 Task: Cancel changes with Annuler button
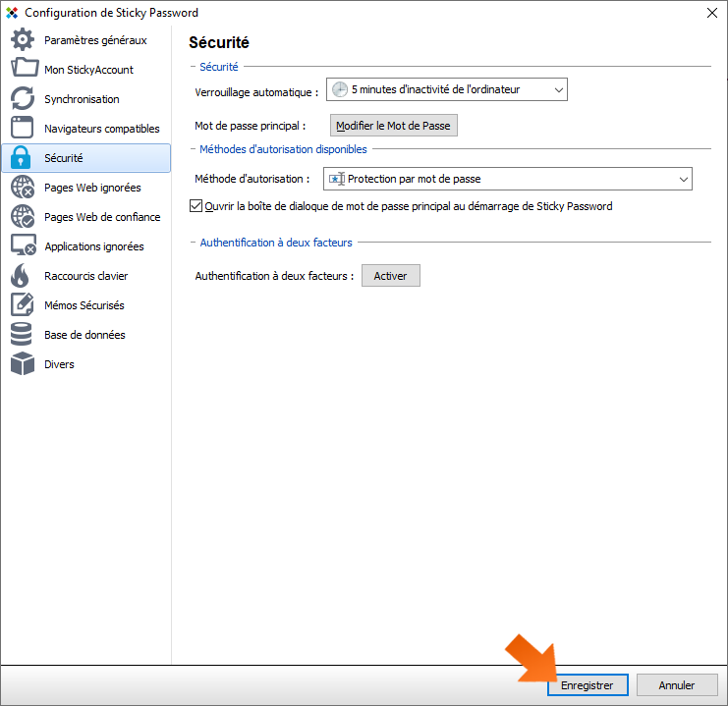tap(677, 685)
